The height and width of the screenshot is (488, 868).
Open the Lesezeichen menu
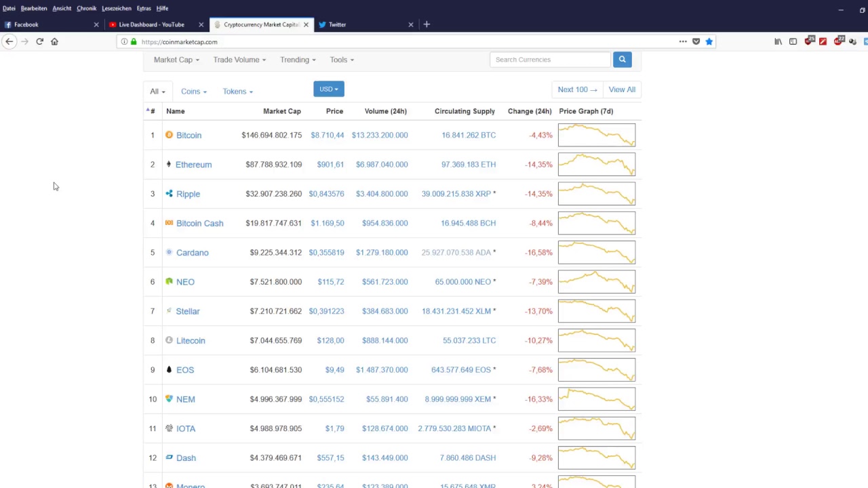pos(117,8)
